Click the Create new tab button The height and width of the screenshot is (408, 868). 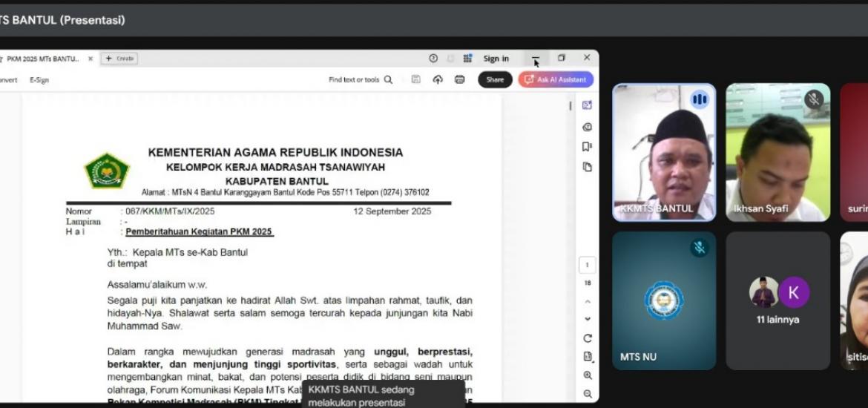(x=119, y=59)
